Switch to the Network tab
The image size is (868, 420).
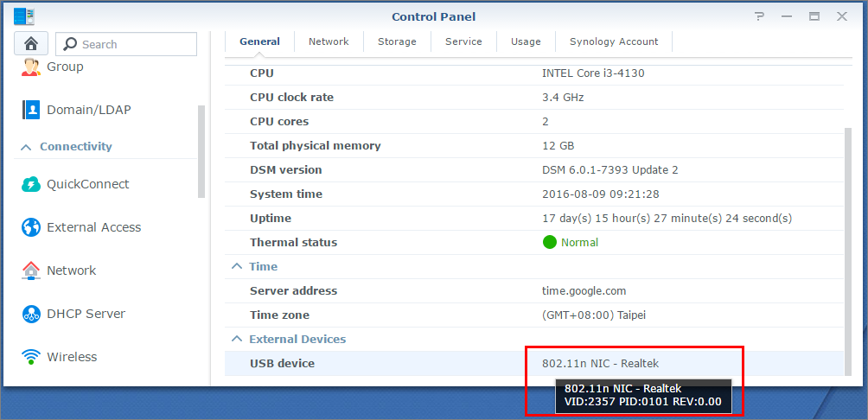pos(329,41)
